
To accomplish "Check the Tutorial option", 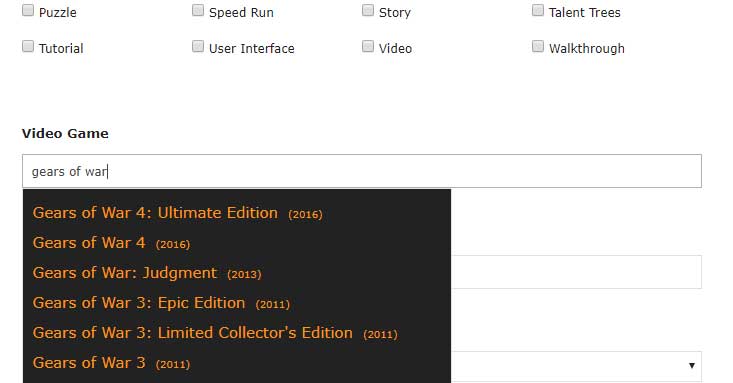I will click(x=28, y=47).
